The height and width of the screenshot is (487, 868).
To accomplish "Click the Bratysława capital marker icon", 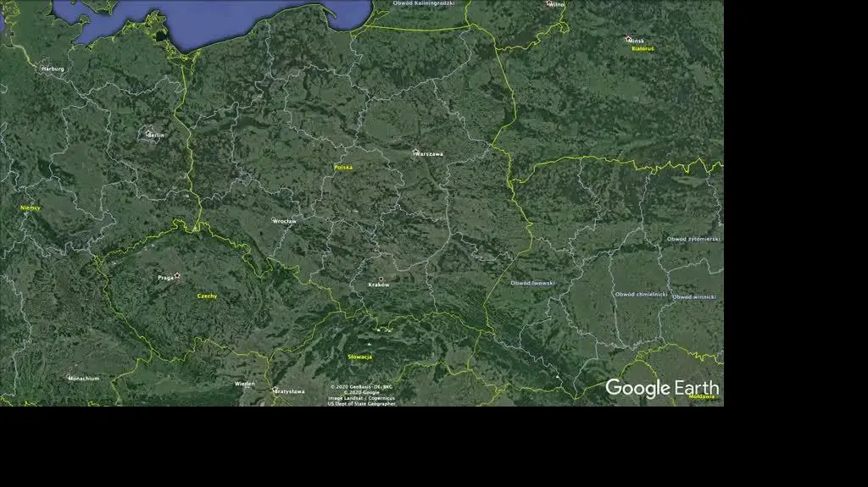I will [x=275, y=389].
